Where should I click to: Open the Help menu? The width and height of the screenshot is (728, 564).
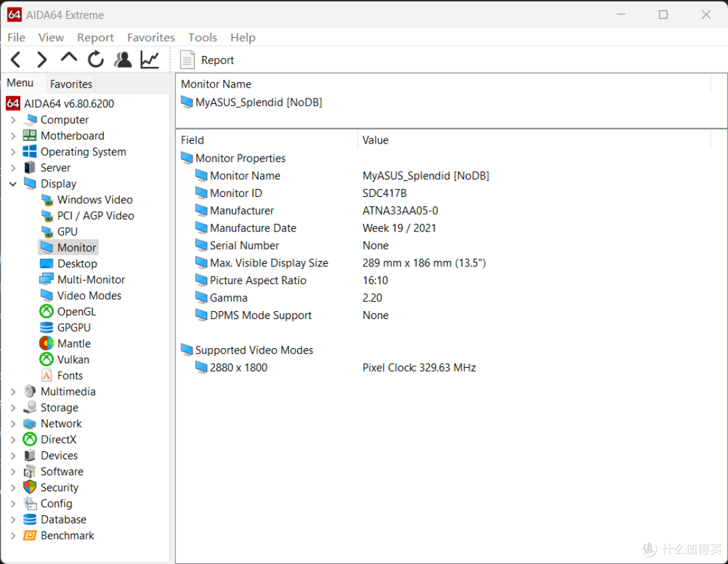coord(243,37)
